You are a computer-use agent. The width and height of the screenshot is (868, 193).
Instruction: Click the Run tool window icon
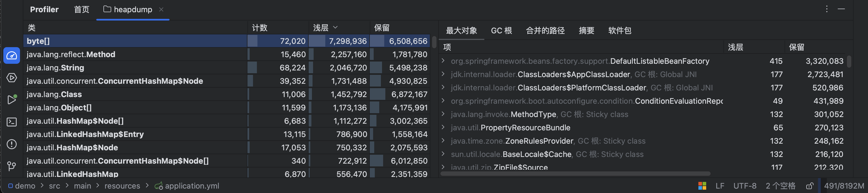(11, 100)
